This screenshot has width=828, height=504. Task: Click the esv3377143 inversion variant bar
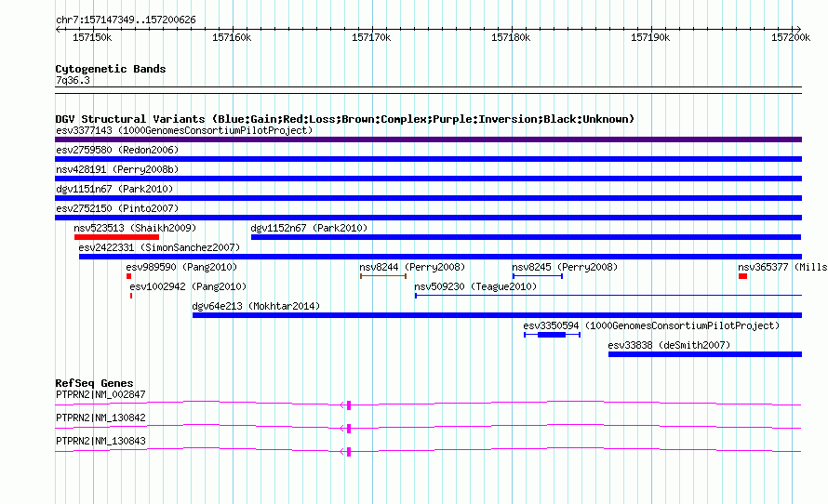point(428,139)
